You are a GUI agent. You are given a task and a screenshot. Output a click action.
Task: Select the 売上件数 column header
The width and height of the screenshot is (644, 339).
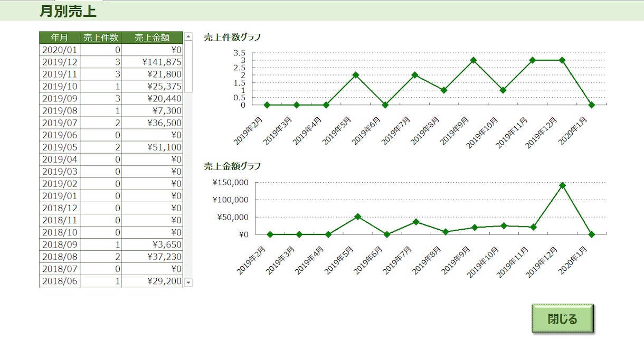101,37
